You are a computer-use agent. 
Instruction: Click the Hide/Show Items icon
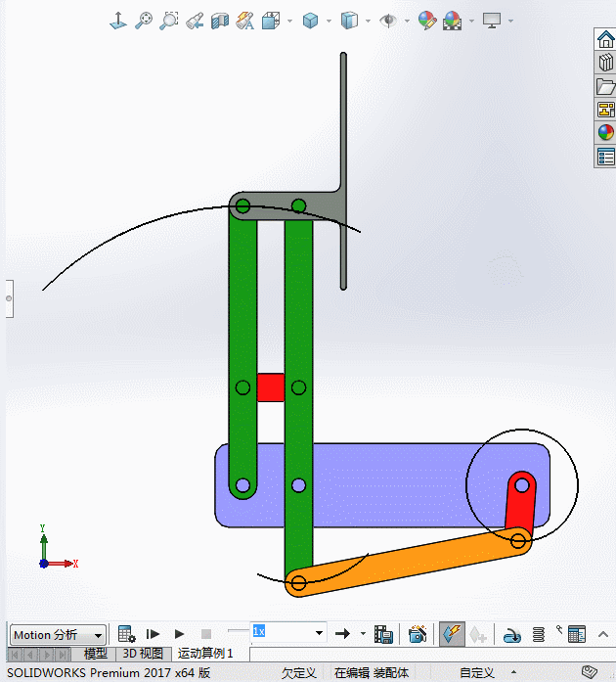pos(349,21)
